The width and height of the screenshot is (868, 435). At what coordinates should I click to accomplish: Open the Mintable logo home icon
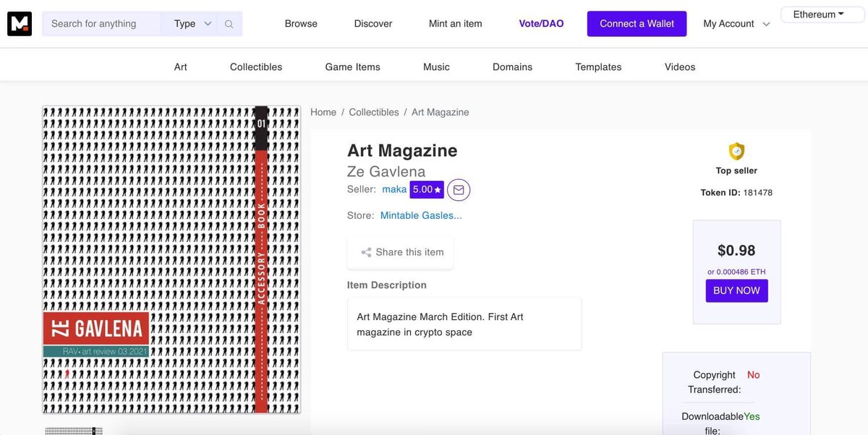coord(20,24)
